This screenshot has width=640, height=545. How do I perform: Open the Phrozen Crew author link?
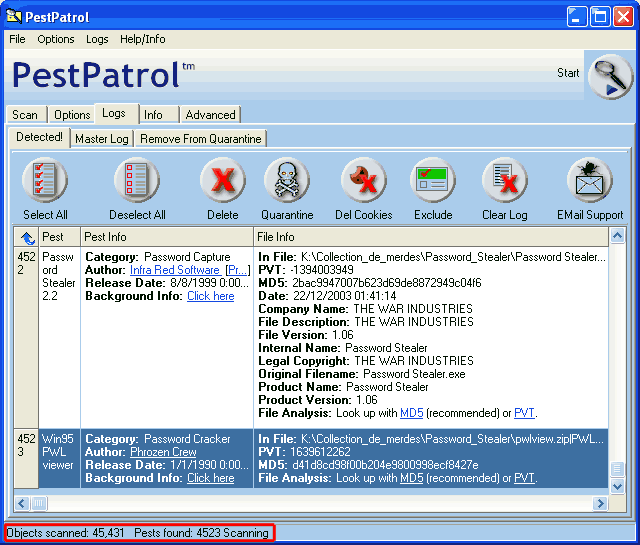tap(163, 452)
